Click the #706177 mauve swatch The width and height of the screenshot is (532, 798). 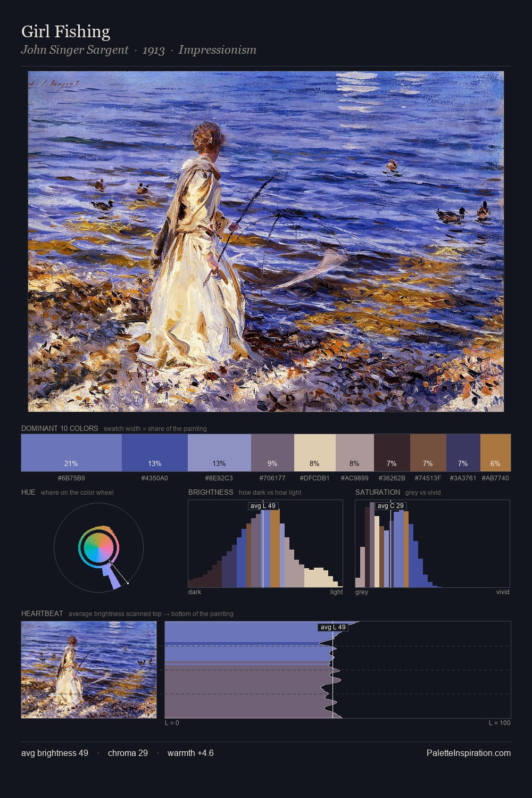(x=272, y=453)
